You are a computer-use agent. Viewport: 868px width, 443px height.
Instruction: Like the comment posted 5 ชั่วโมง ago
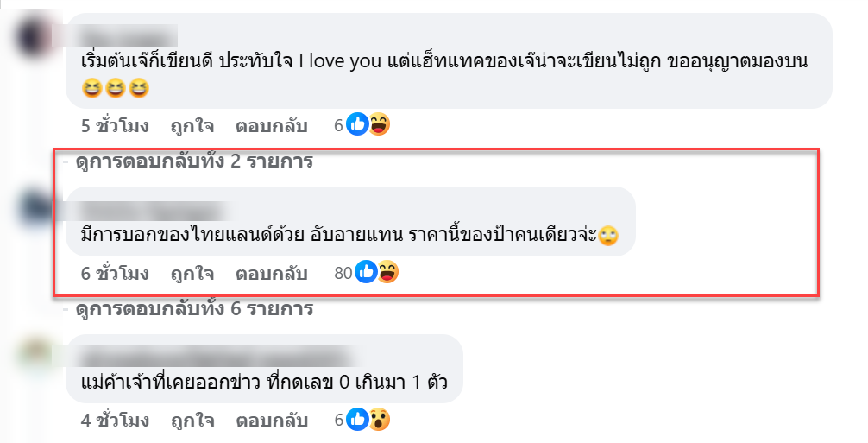[x=192, y=126]
